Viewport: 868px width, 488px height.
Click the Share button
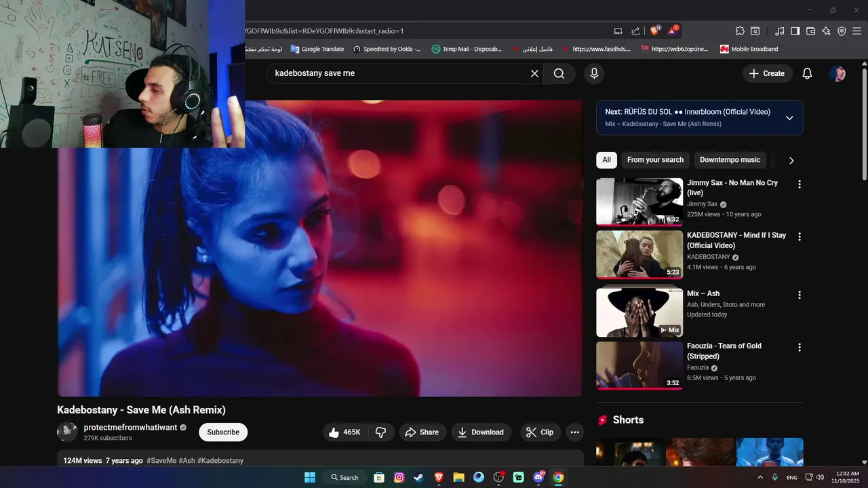click(x=422, y=432)
